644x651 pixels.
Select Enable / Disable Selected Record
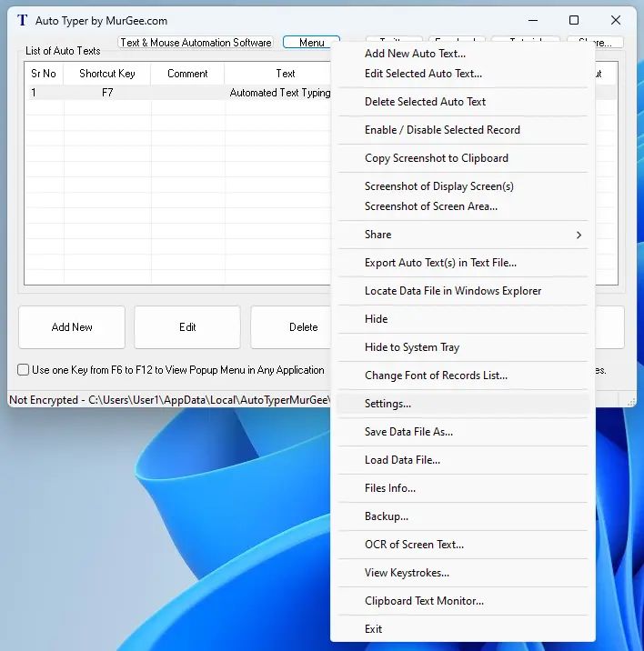tap(463, 130)
